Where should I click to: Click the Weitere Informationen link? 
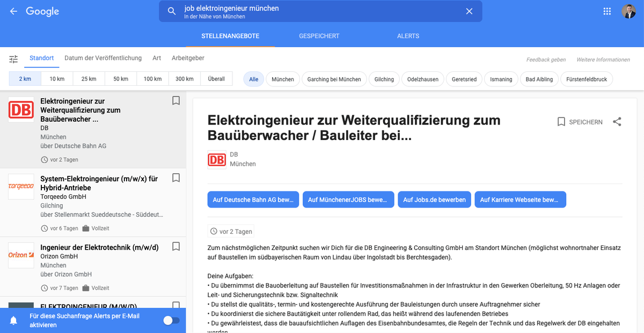click(603, 60)
